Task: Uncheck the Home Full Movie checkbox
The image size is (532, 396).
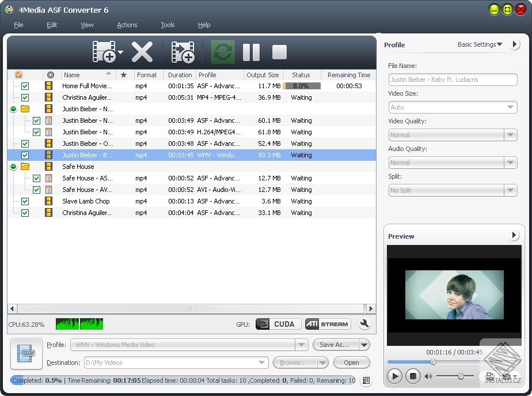Action: click(25, 86)
